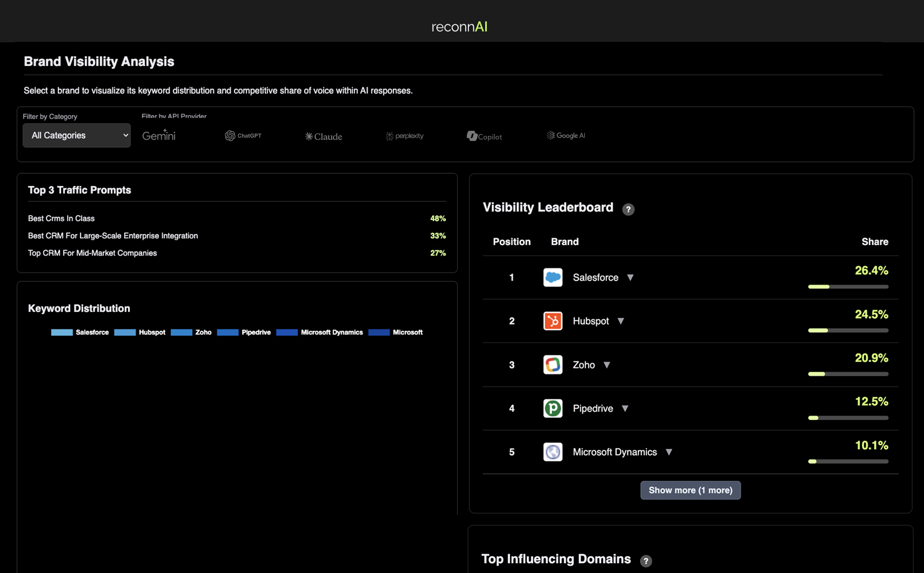Click Hubspot share progress bar
Viewport: 924px width, 573px height.
tap(848, 330)
